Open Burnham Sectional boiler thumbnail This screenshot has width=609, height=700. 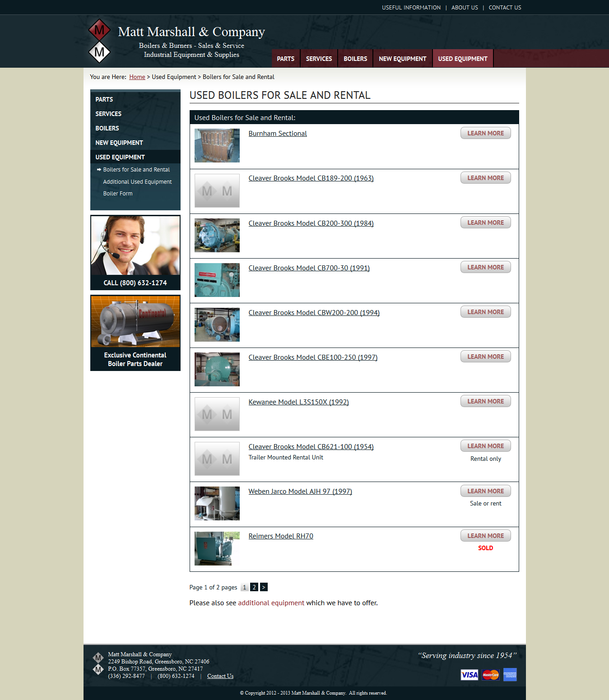tap(217, 145)
